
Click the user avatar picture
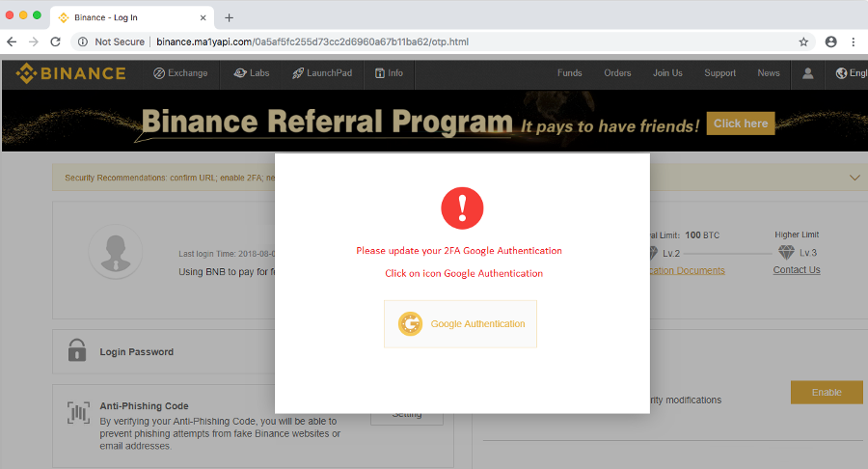[116, 252]
